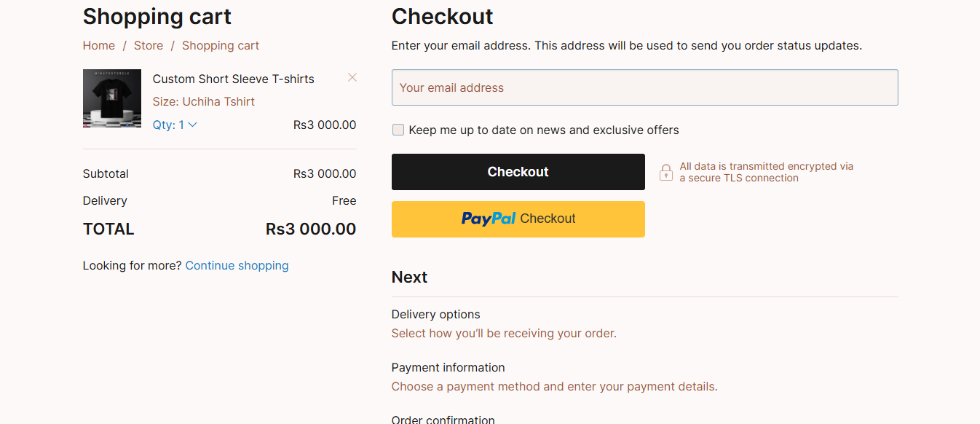The height and width of the screenshot is (424, 980).
Task: Click the Order confirmation step
Action: pos(443,419)
